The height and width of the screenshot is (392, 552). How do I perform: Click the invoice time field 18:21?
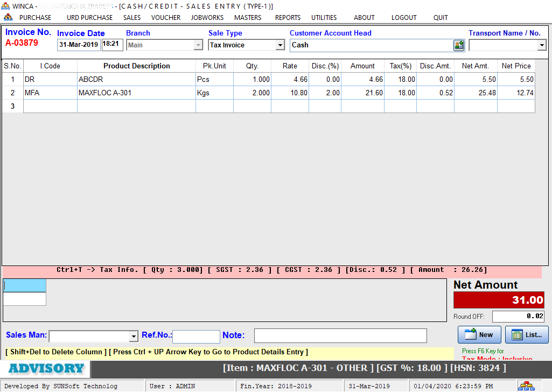[113, 45]
